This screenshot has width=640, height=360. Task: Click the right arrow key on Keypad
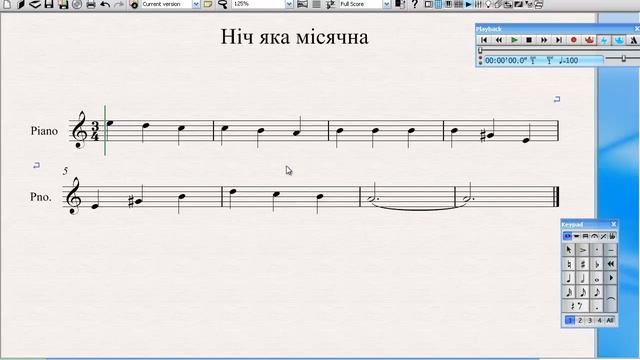pyautogui.click(x=611, y=278)
